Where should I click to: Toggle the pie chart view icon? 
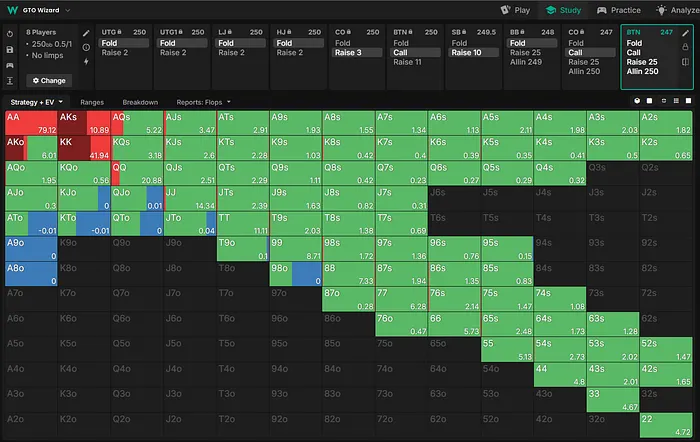pos(637,101)
